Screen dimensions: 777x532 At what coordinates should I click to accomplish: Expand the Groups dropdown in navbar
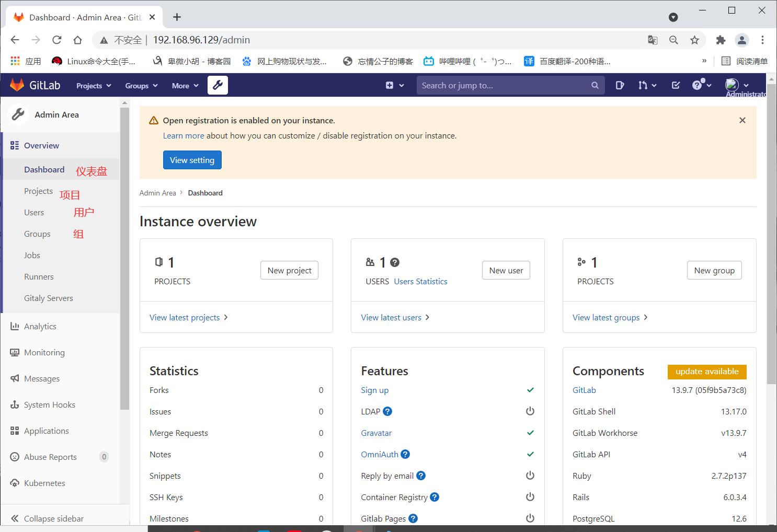[141, 86]
